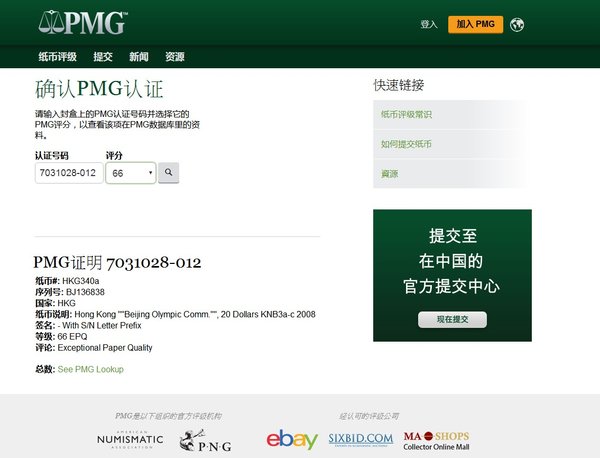The height and width of the screenshot is (458, 600).
Task: Open the 资源 menu in navigation bar
Action: (x=175, y=57)
